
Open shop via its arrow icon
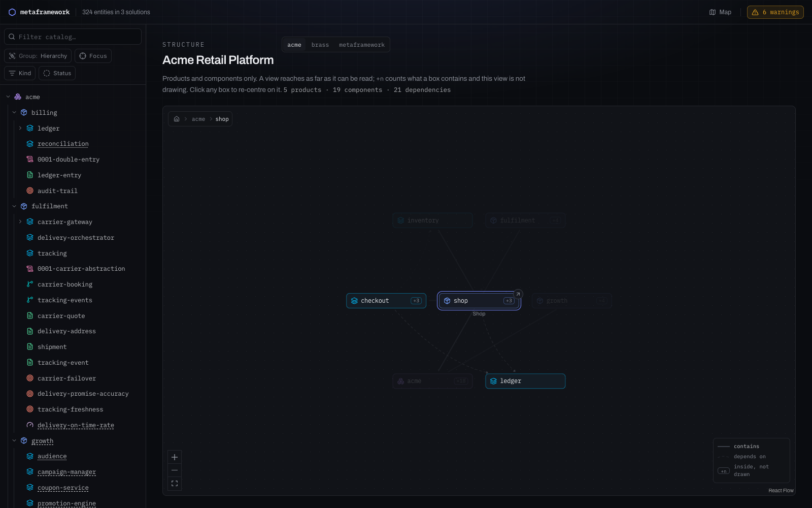[518, 294]
